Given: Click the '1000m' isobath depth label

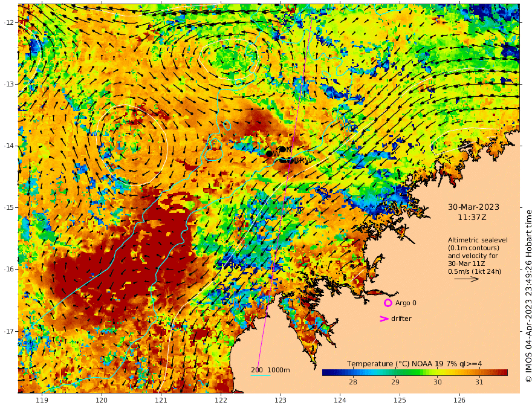Looking at the screenshot, I should click(x=279, y=370).
